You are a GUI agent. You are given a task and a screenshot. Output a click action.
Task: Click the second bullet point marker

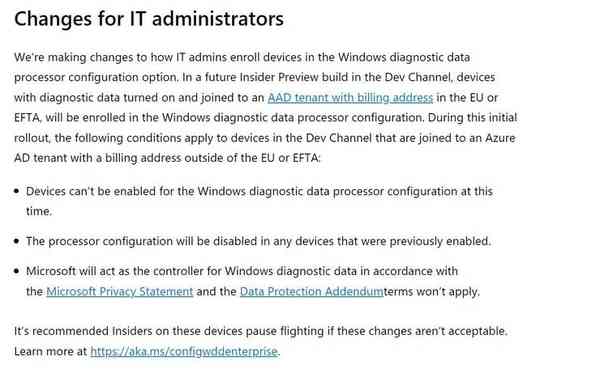point(16,241)
